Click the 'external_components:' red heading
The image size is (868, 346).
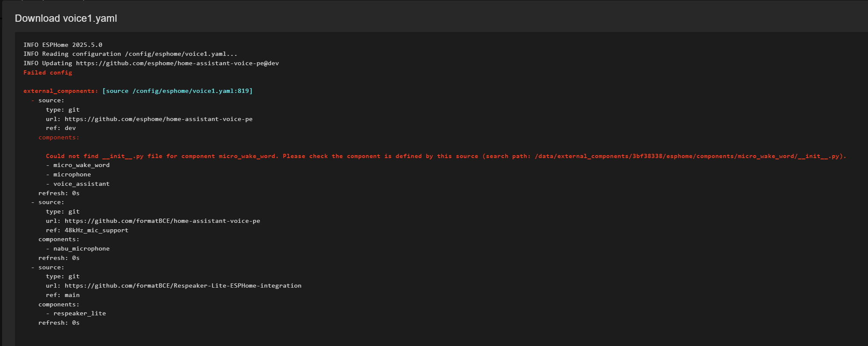(61, 91)
